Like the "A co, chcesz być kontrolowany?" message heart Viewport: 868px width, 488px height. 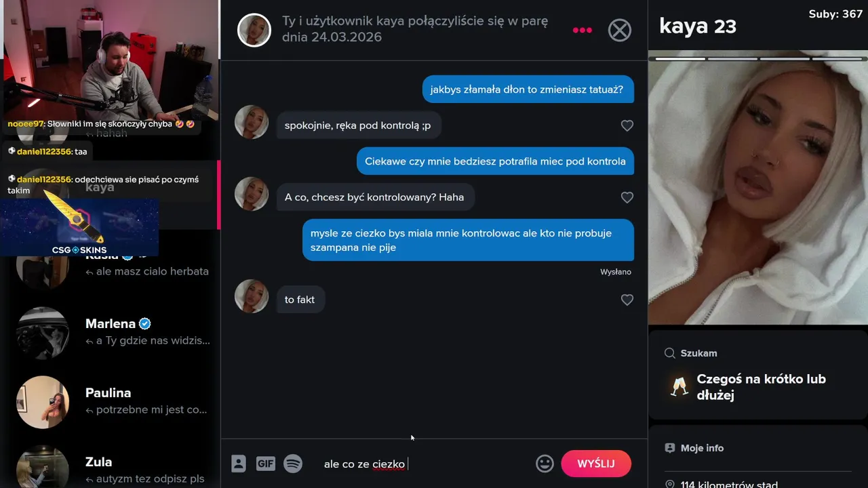click(x=627, y=197)
